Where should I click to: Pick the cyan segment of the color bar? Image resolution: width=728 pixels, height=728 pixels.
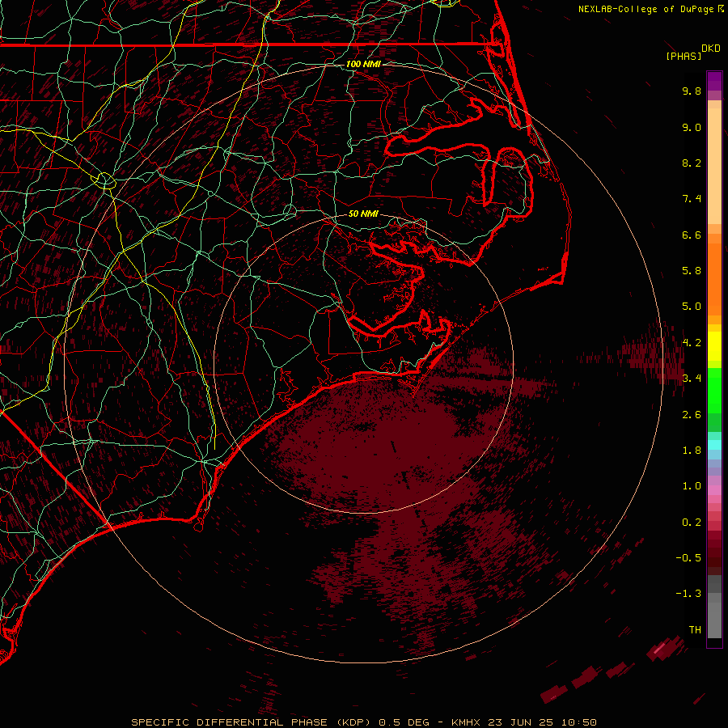tap(714, 445)
